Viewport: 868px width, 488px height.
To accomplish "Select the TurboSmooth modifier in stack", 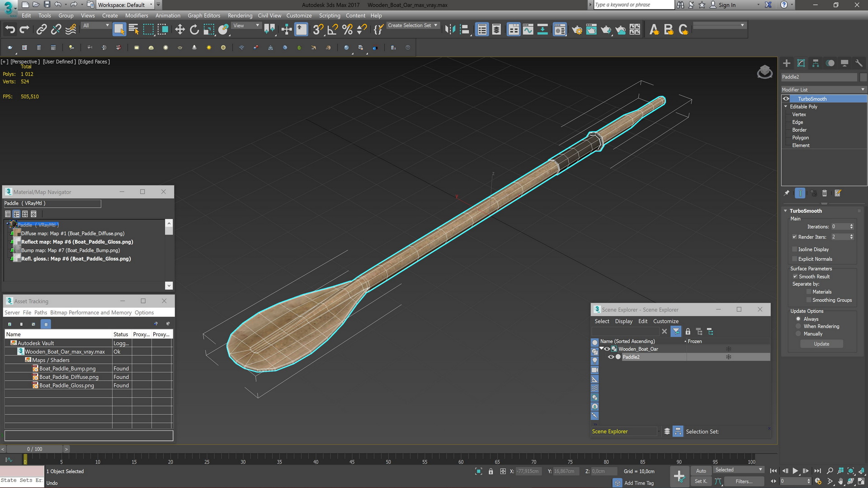I will [812, 99].
